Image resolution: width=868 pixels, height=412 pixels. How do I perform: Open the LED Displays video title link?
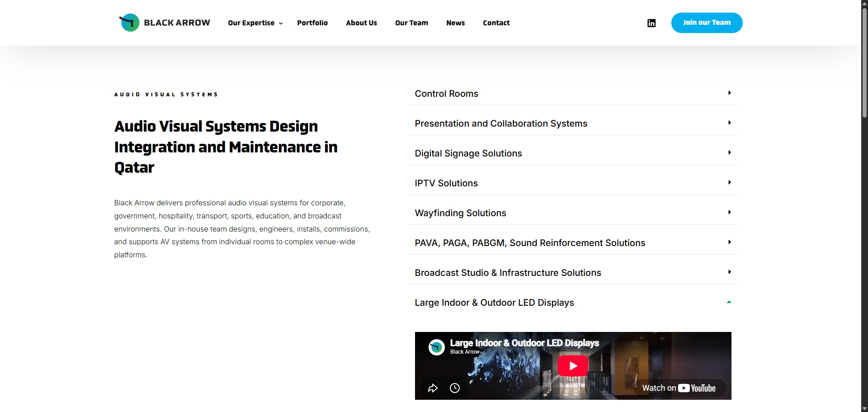coord(524,343)
